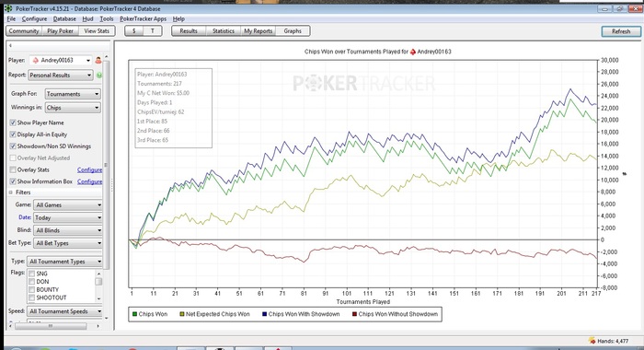Click the red Chips Won Without Showdown marker
The width and height of the screenshot is (644, 350).
[x=354, y=314]
